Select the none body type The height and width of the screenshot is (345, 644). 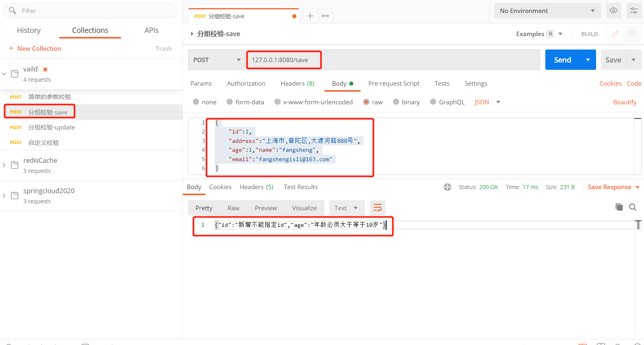click(196, 102)
